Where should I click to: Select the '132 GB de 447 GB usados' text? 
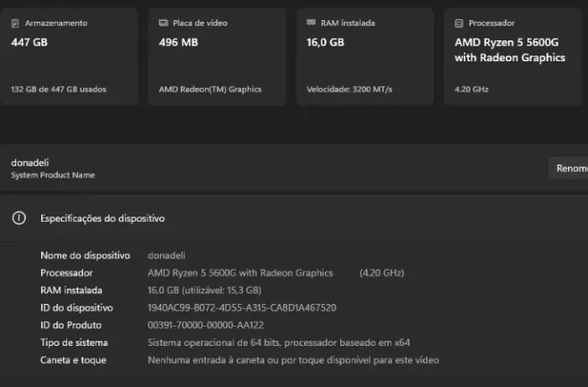(x=59, y=89)
